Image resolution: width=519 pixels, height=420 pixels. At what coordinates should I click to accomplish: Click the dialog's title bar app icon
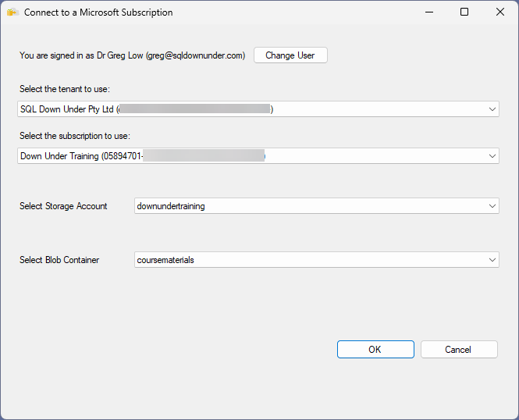pyautogui.click(x=12, y=12)
